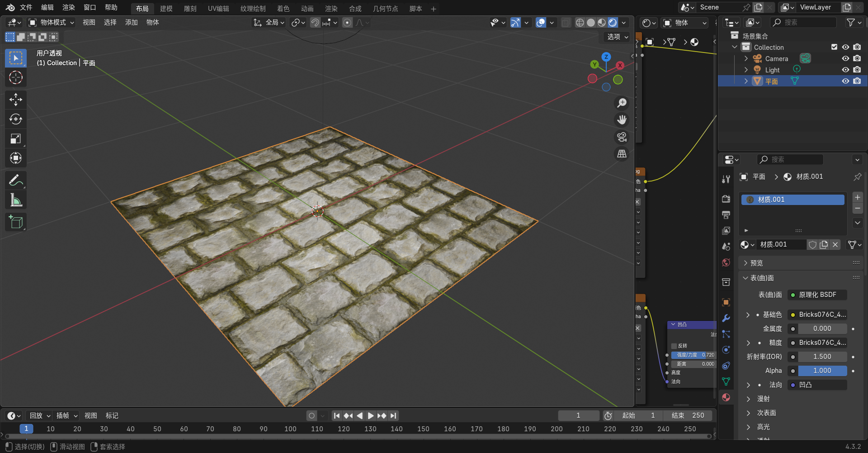Adjust the Alpha value slider

click(822, 371)
